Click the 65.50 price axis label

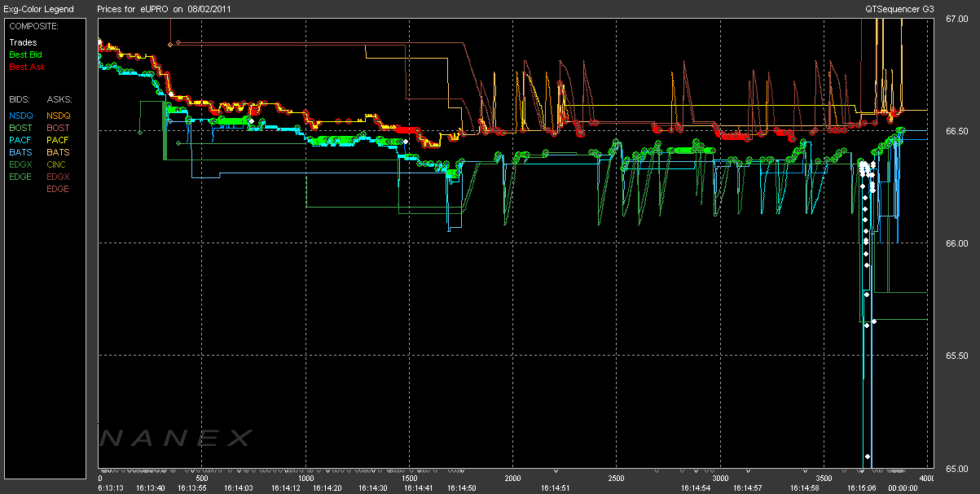click(x=956, y=356)
